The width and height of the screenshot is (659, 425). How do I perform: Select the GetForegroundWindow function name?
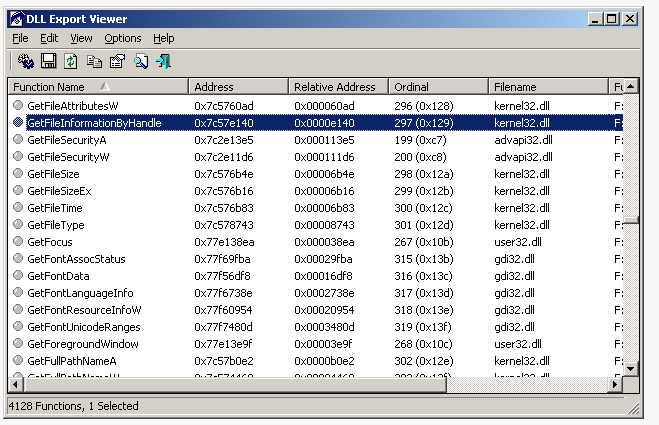pyautogui.click(x=83, y=344)
